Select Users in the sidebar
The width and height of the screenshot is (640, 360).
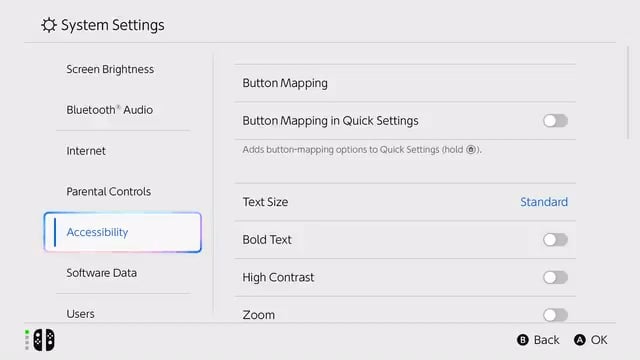coord(80,314)
